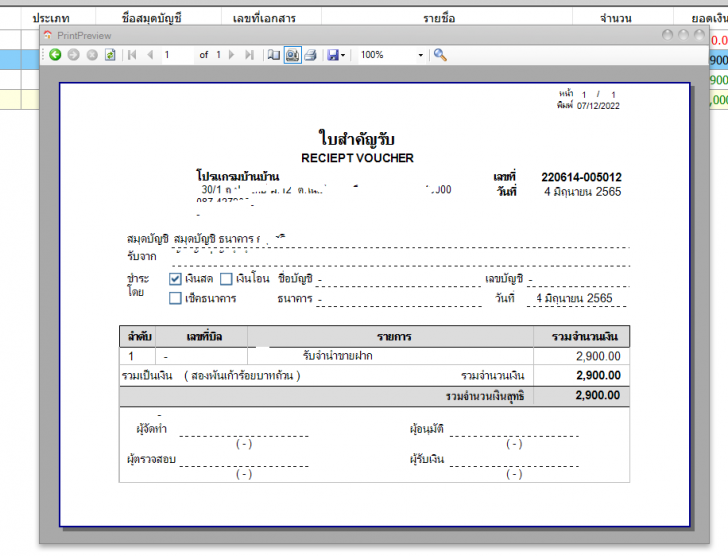Image resolution: width=728 pixels, height=556 pixels.
Task: Click the ใบสำคัญรับ heading
Action: [357, 138]
